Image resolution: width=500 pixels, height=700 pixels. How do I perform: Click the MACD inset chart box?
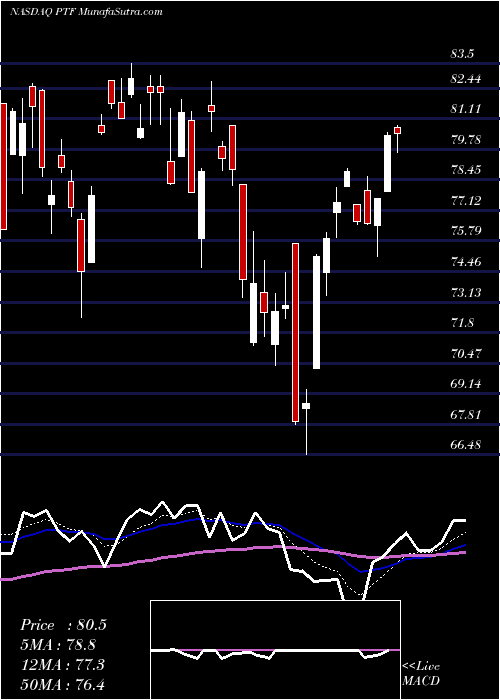pos(275,650)
